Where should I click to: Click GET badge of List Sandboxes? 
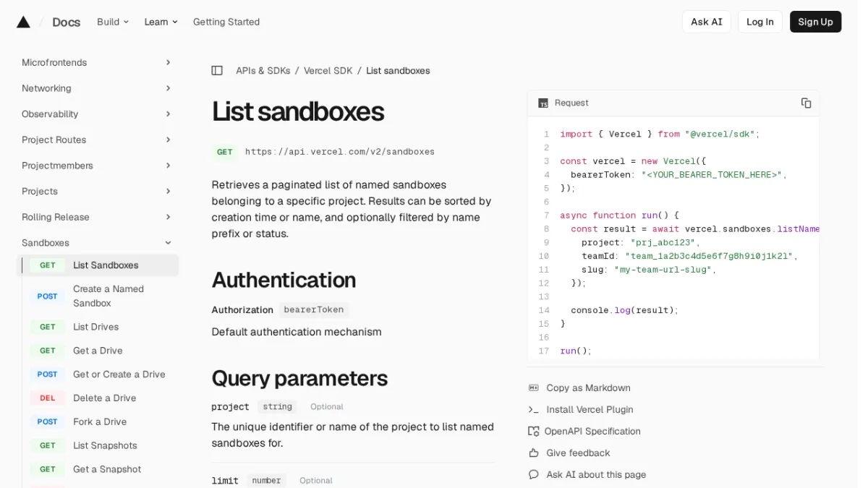click(x=48, y=265)
